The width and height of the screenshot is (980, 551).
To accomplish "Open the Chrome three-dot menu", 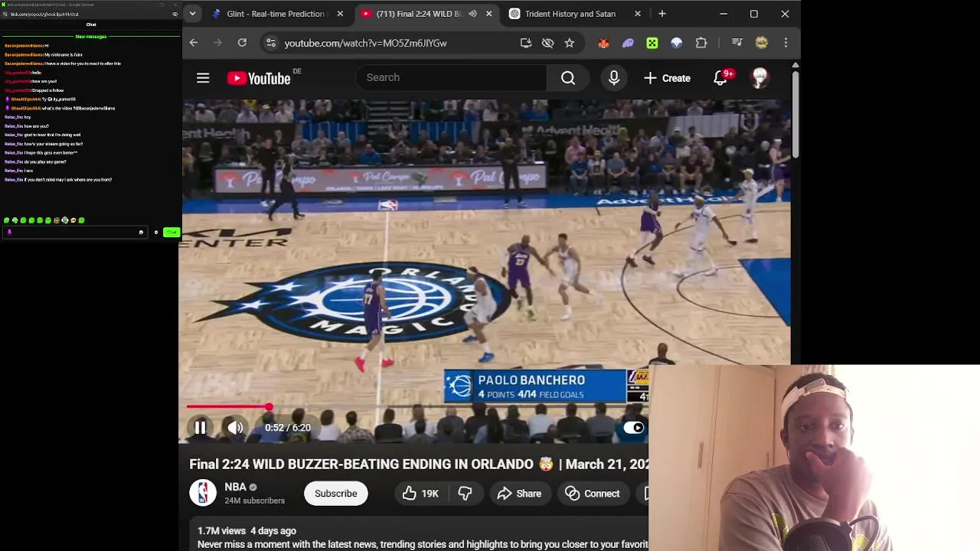I will pyautogui.click(x=786, y=43).
